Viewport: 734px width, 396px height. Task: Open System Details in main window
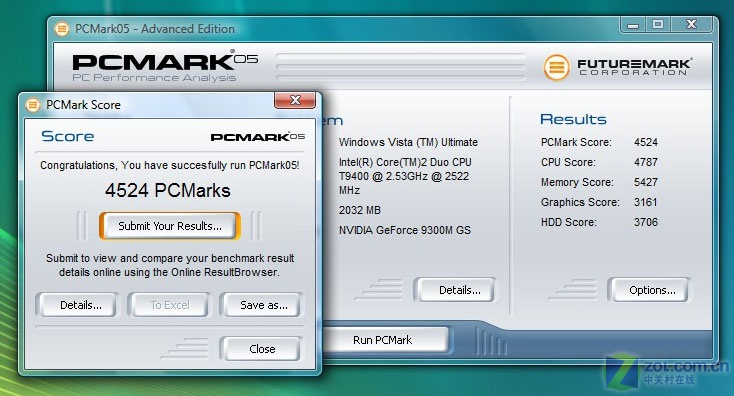[x=455, y=290]
